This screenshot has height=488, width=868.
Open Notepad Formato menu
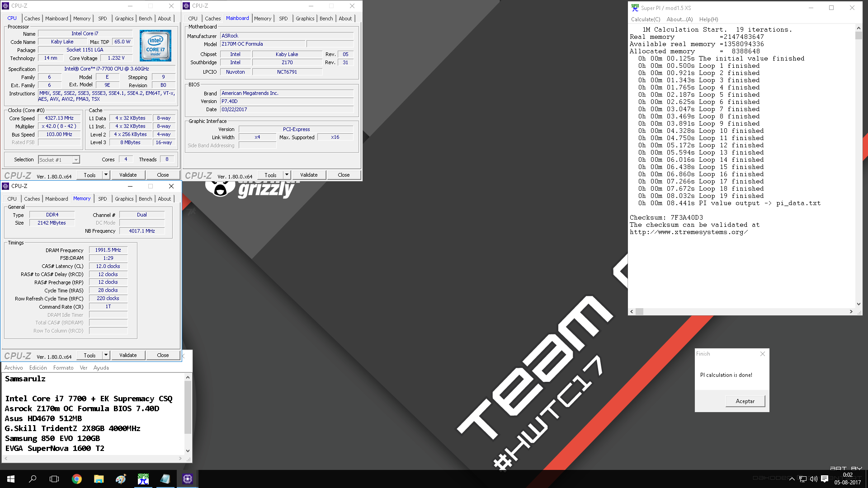(63, 368)
